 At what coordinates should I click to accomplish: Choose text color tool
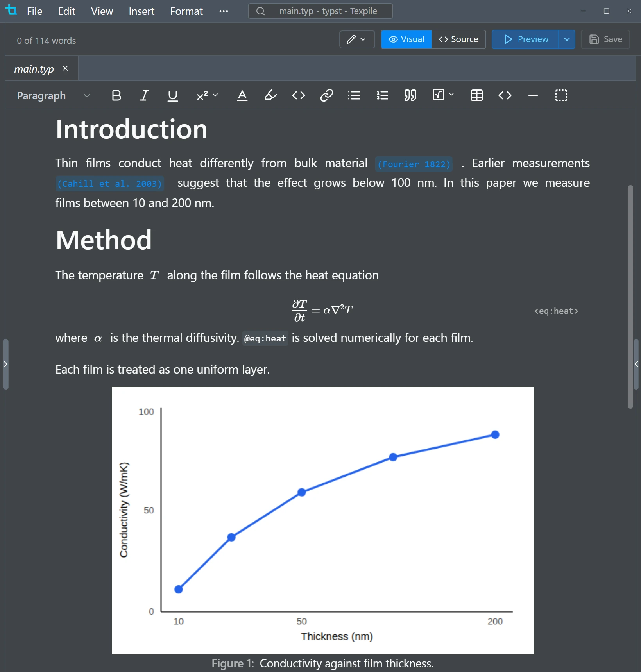(x=242, y=95)
